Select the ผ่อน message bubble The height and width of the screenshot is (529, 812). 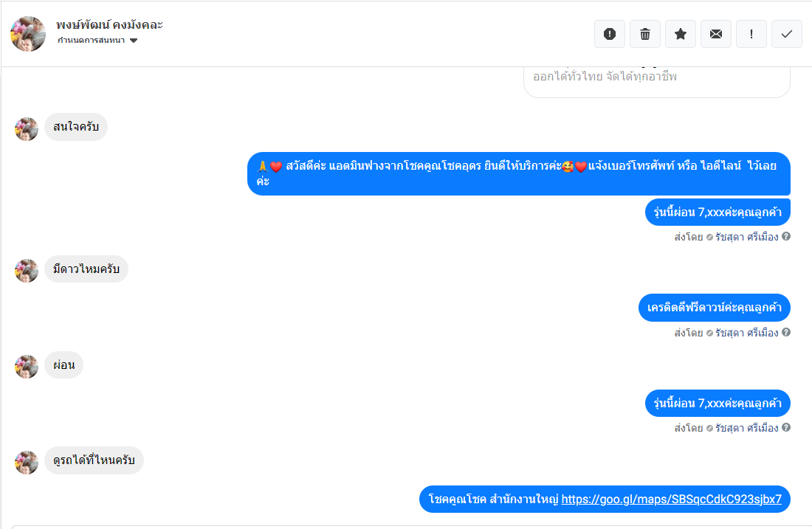63,364
